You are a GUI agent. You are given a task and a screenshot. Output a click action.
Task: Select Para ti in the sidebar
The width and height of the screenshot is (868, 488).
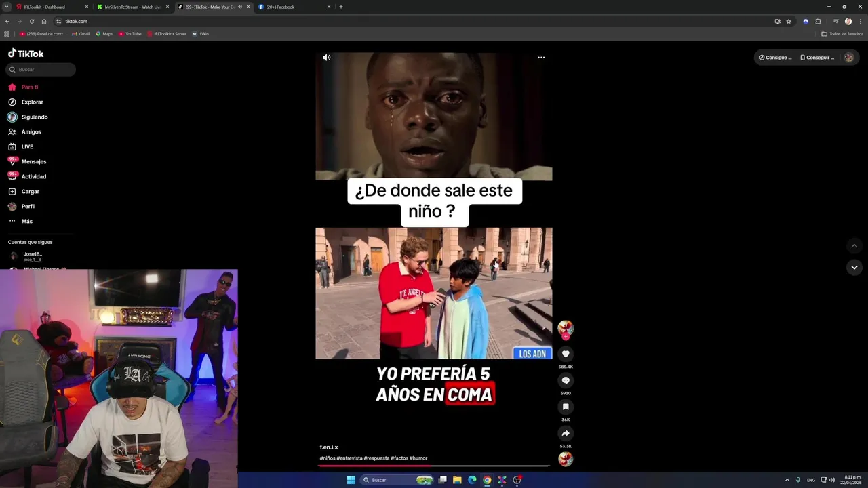coord(24,87)
